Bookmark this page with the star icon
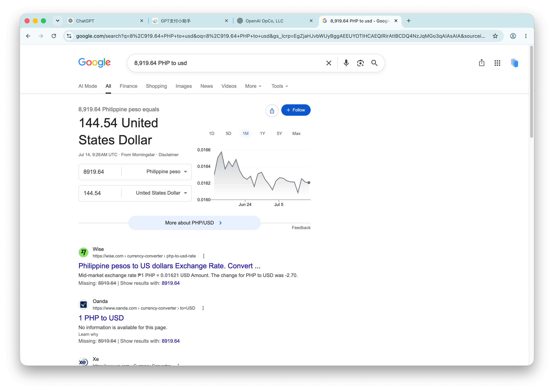 pyautogui.click(x=495, y=36)
